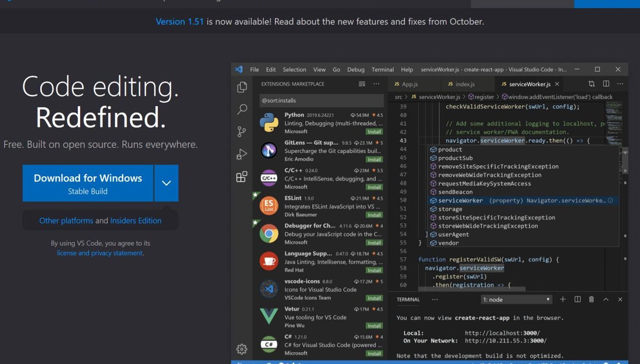Screen dimensions: 640x364
Task: Click the Python extension logo
Action: (x=269, y=123)
